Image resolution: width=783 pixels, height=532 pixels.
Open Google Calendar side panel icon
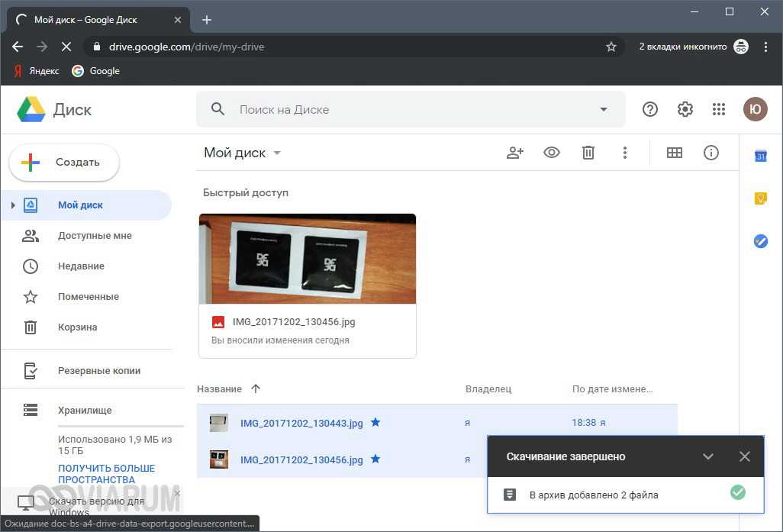click(761, 156)
